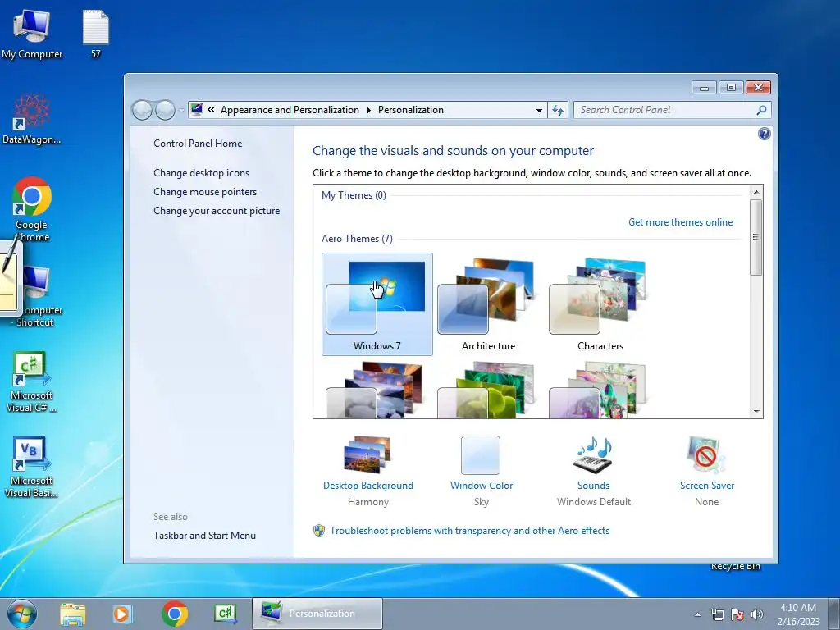Image resolution: width=840 pixels, height=630 pixels.
Task: Open the Window Color swatch
Action: (x=481, y=454)
